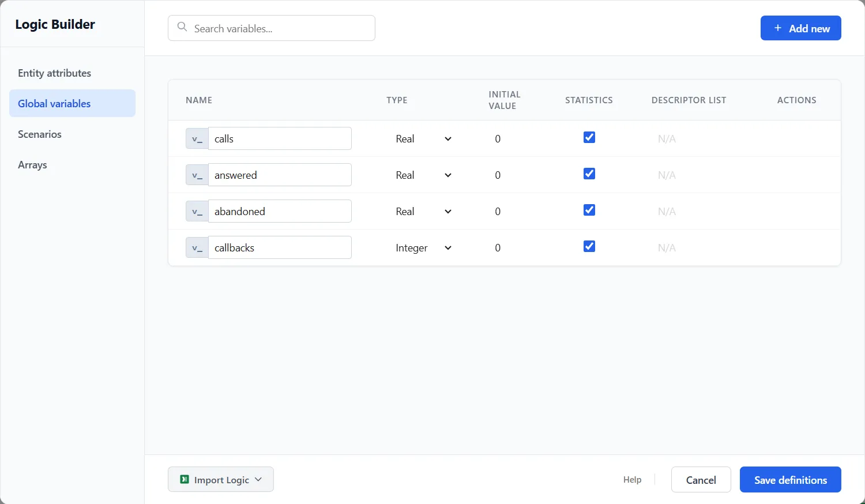
Task: Switch to the Scenarios section
Action: [72, 134]
